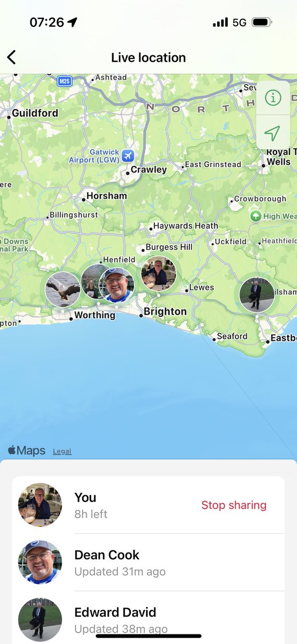Open the map info button

[273, 98]
